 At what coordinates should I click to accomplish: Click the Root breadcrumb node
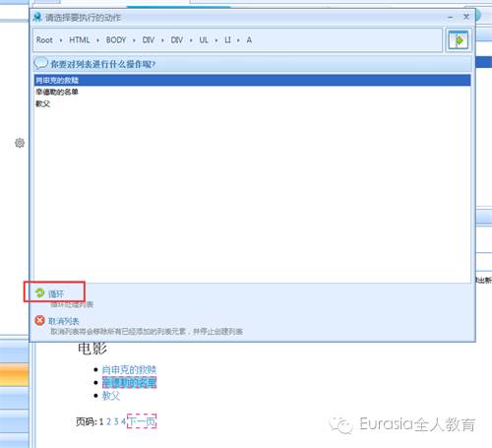click(x=44, y=40)
